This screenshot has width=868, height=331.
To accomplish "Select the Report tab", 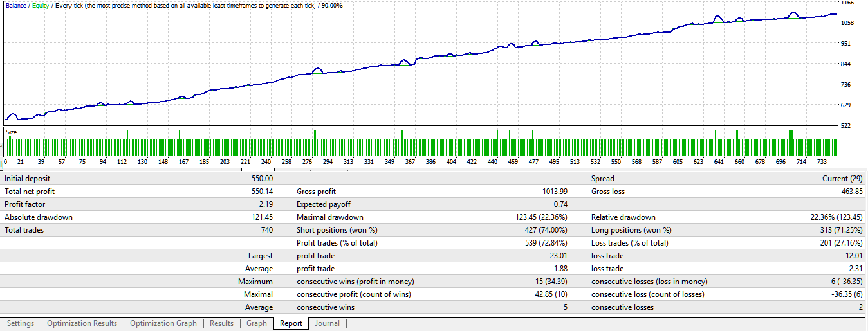I will click(x=291, y=323).
